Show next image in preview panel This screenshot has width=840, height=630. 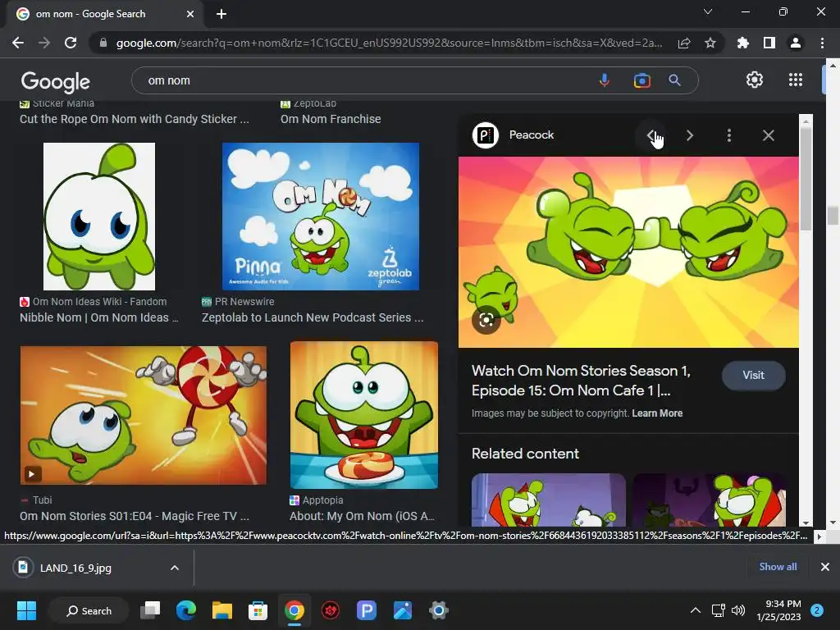690,135
